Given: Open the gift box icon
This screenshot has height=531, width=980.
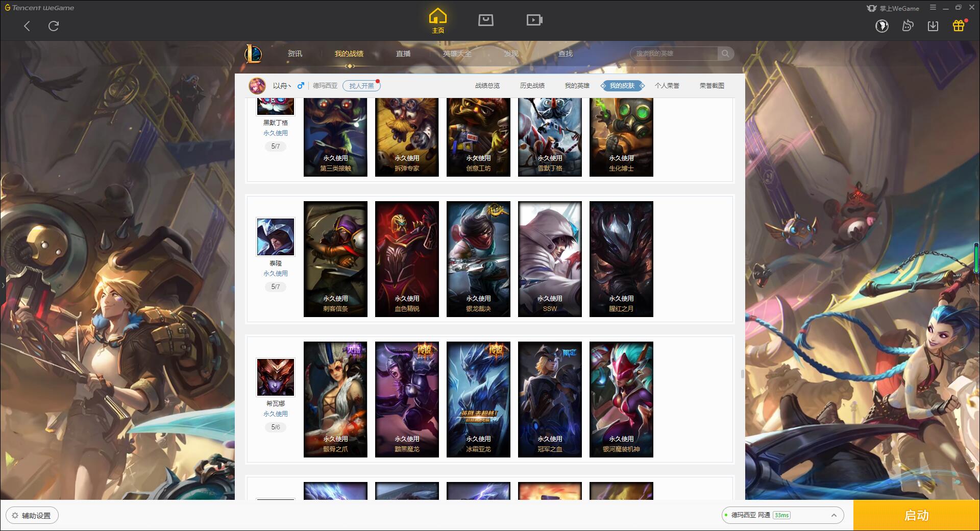Looking at the screenshot, I should click(959, 26).
